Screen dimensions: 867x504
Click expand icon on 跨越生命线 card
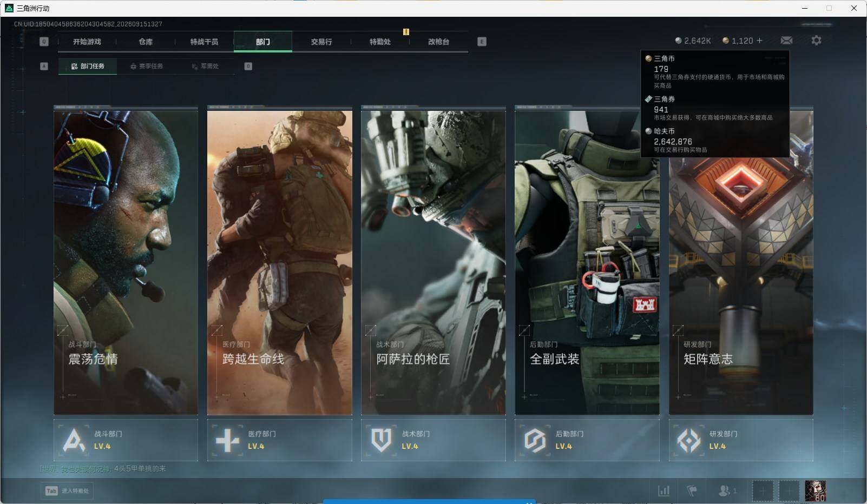point(216,330)
